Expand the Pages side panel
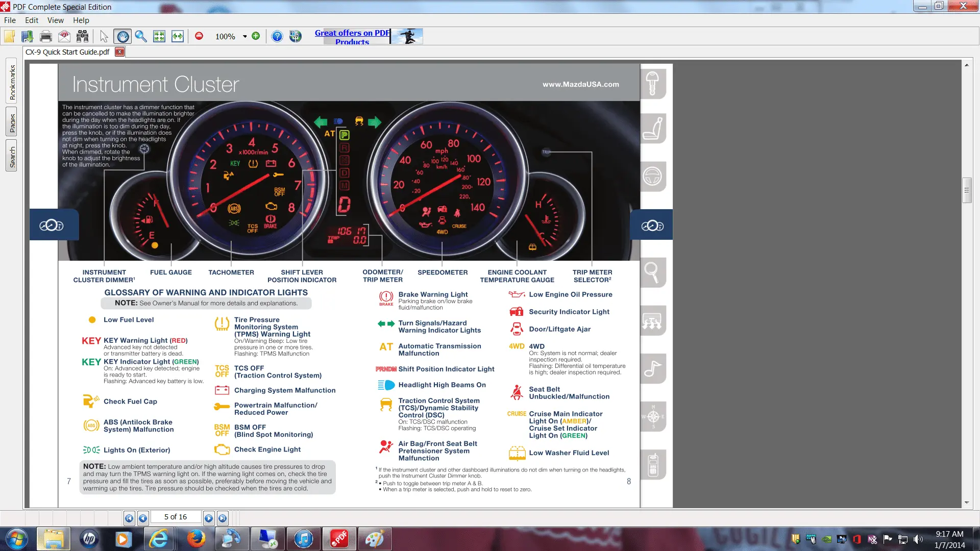Image resolution: width=980 pixels, height=551 pixels. pyautogui.click(x=12, y=122)
